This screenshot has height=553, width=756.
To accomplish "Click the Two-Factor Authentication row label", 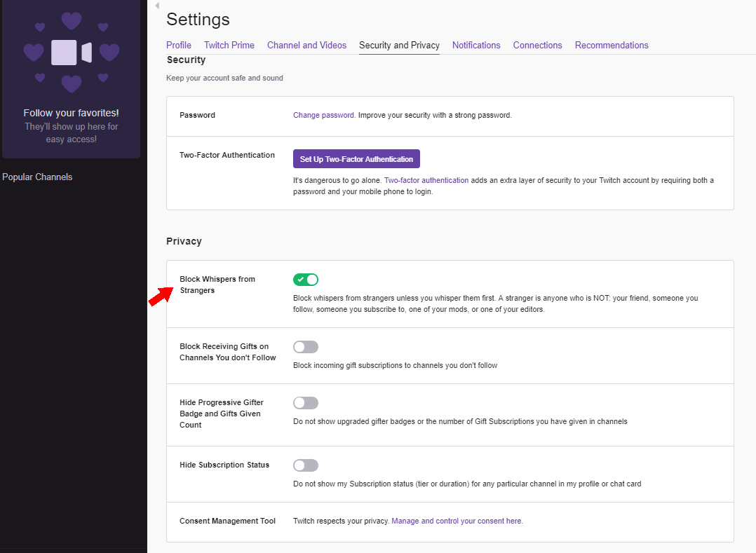I will point(227,155).
